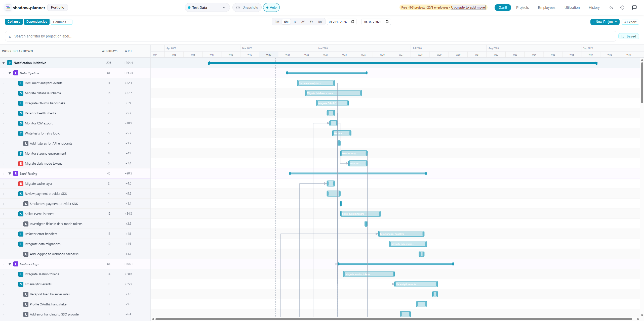Click S icon of Spike: event listeners

(x=21, y=214)
